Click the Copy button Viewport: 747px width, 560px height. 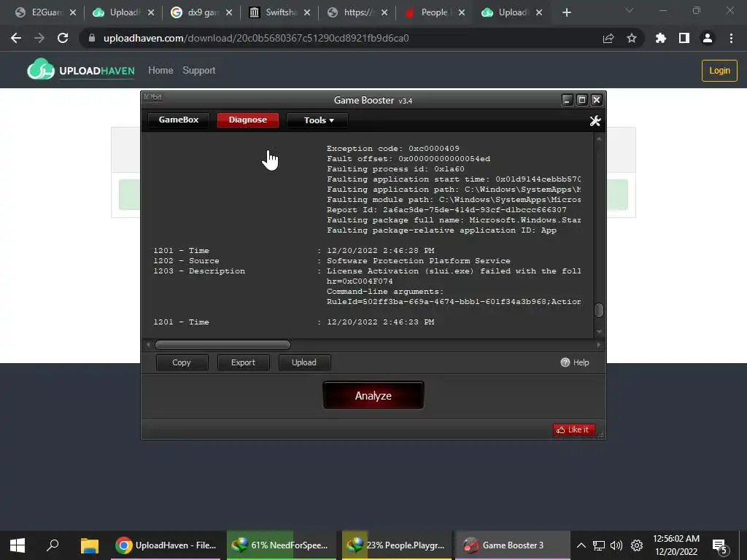tap(182, 362)
